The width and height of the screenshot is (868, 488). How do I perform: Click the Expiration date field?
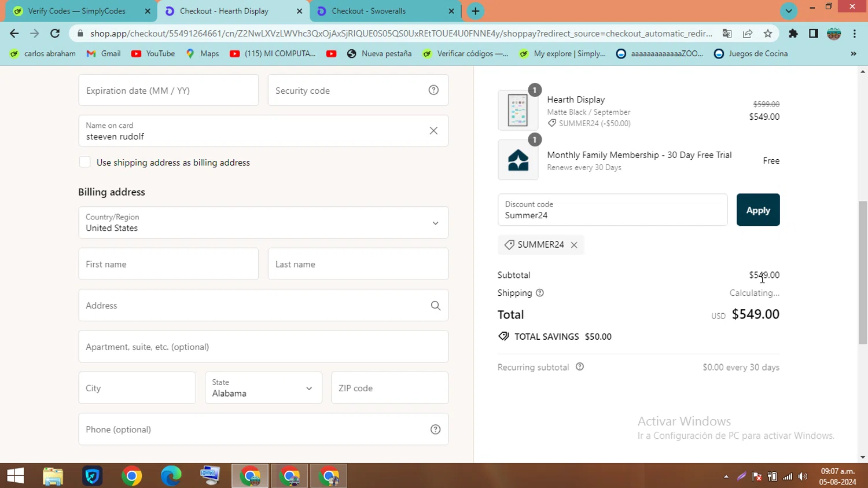(168, 90)
